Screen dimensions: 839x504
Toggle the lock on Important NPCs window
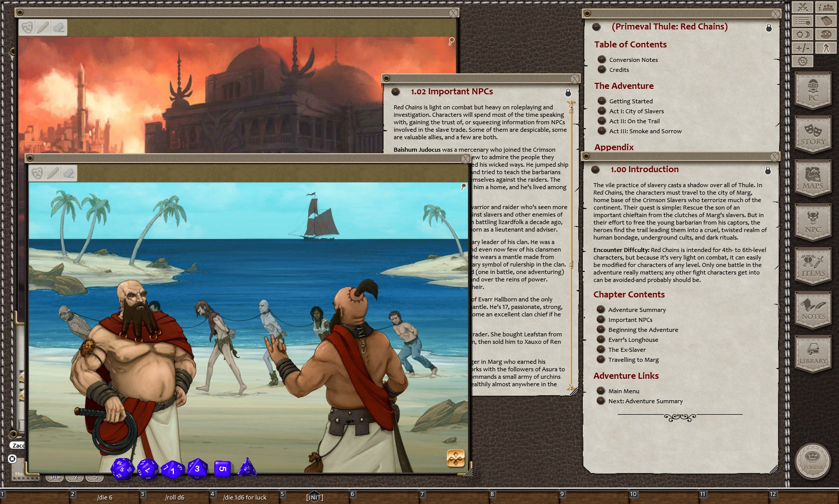[x=568, y=93]
